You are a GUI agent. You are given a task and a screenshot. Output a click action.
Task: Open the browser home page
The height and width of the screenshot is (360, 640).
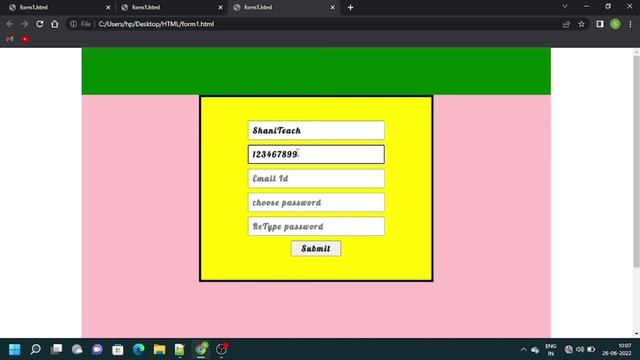(55, 24)
